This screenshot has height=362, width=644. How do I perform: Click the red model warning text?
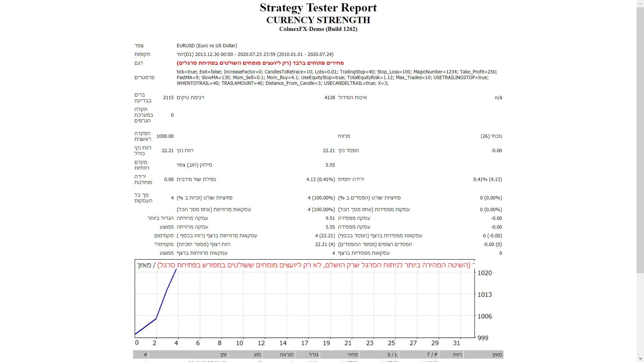tap(260, 63)
